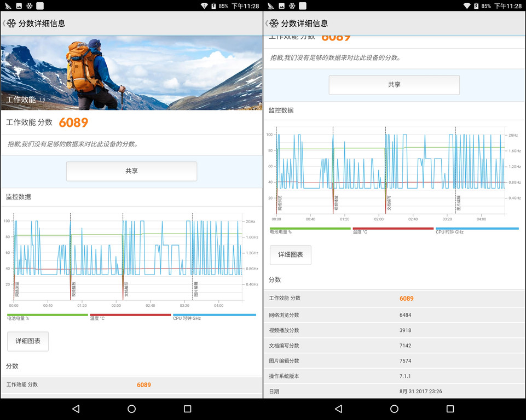Select the 文档编写分数 7142 row
This screenshot has height=420, width=526.
[x=394, y=346]
